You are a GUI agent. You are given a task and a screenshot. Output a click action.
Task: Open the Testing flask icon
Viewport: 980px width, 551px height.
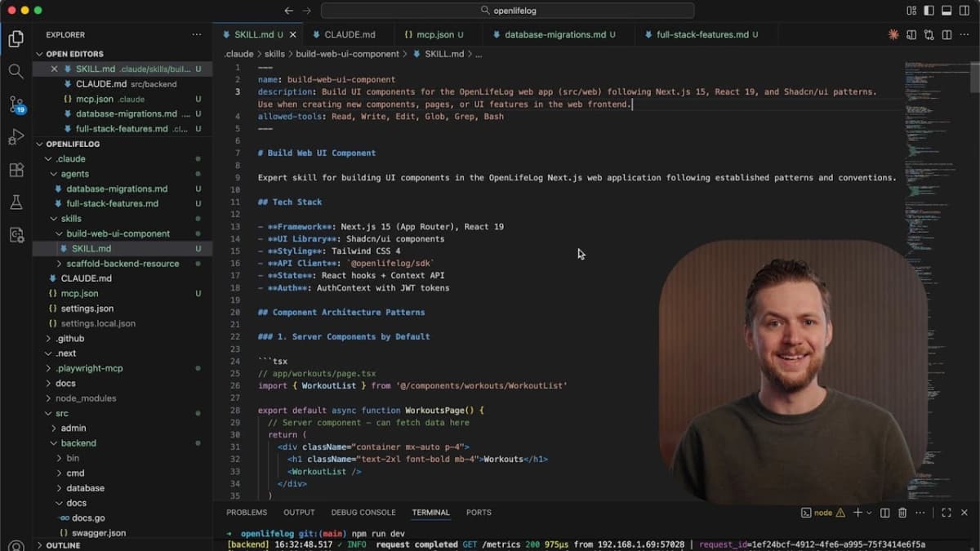click(x=16, y=202)
